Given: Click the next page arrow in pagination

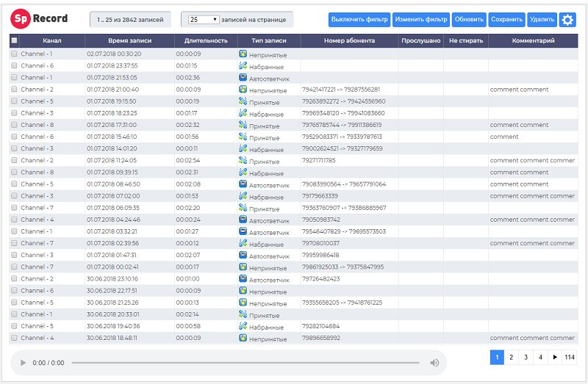Looking at the screenshot, I should pyautogui.click(x=554, y=357).
